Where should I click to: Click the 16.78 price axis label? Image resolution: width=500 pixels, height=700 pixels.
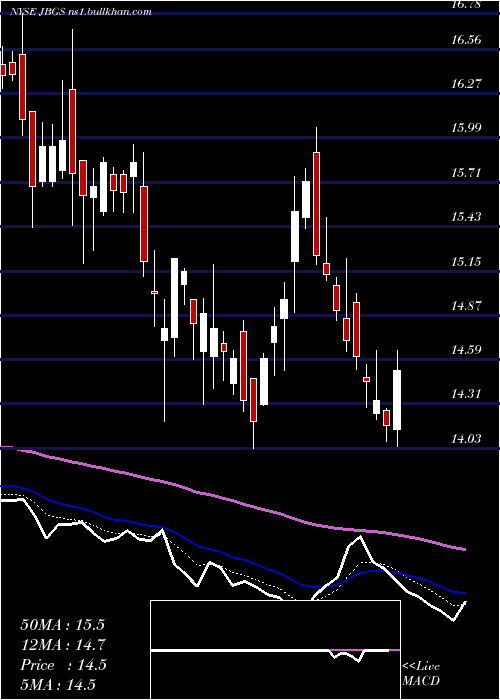[x=466, y=4]
